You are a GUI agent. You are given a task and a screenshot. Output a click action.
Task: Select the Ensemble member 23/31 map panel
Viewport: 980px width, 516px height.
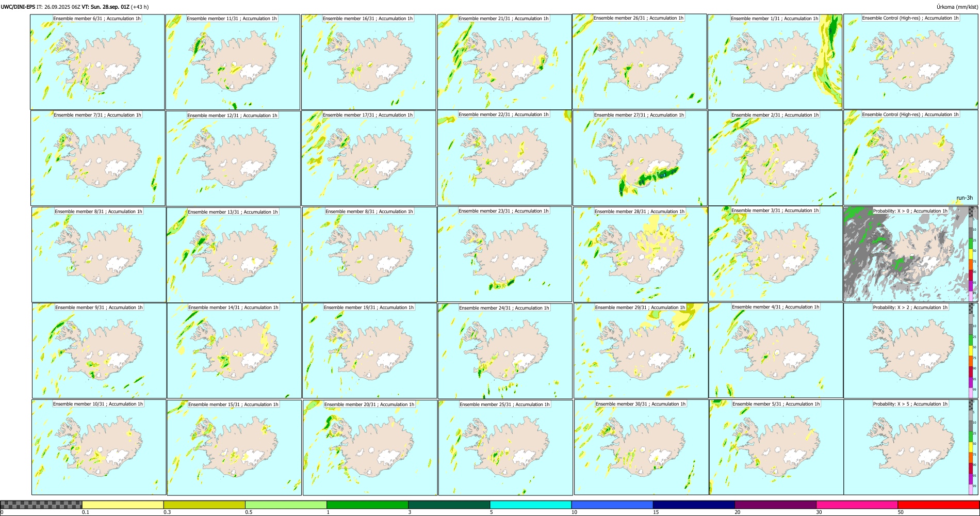click(505, 254)
